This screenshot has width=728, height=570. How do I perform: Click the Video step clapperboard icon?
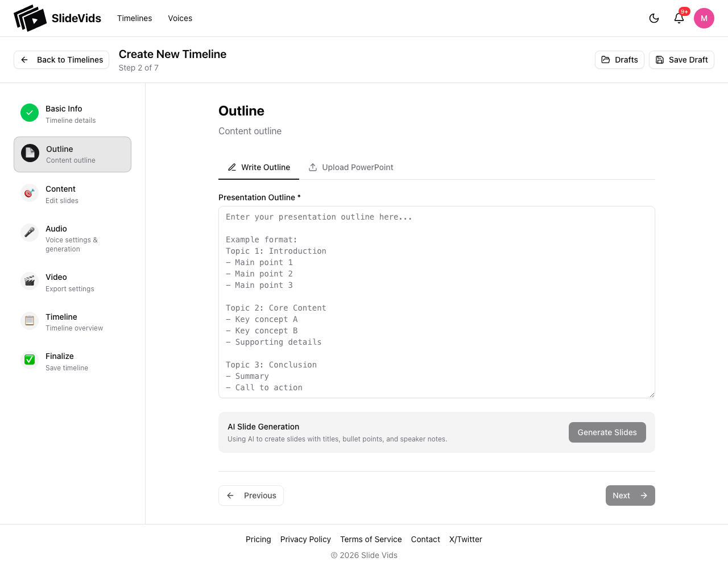tap(29, 280)
